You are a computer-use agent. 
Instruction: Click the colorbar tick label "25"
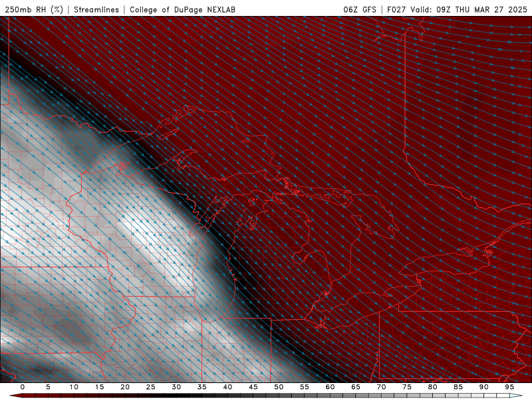tap(151, 387)
